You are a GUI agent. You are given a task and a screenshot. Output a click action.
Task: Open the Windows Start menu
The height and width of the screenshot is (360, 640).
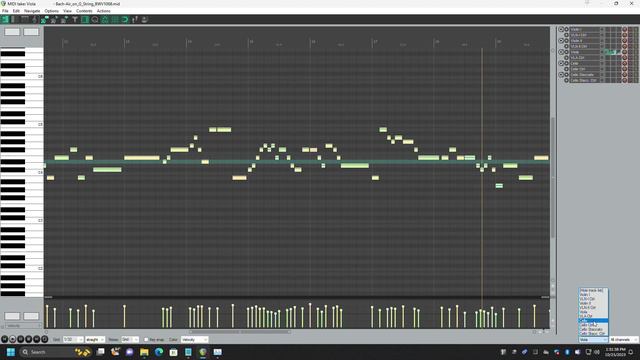11,352
